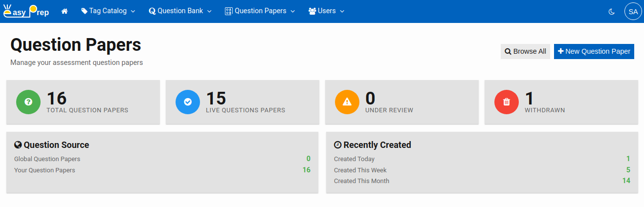Expand the Tag Catalog dropdown chevron

click(x=133, y=11)
